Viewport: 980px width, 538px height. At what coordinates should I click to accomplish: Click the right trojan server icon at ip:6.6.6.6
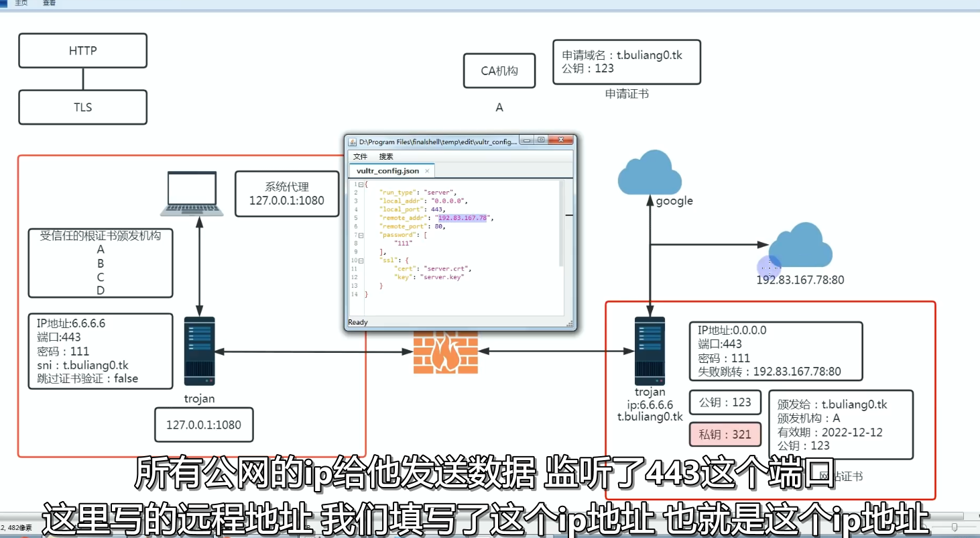(650, 351)
